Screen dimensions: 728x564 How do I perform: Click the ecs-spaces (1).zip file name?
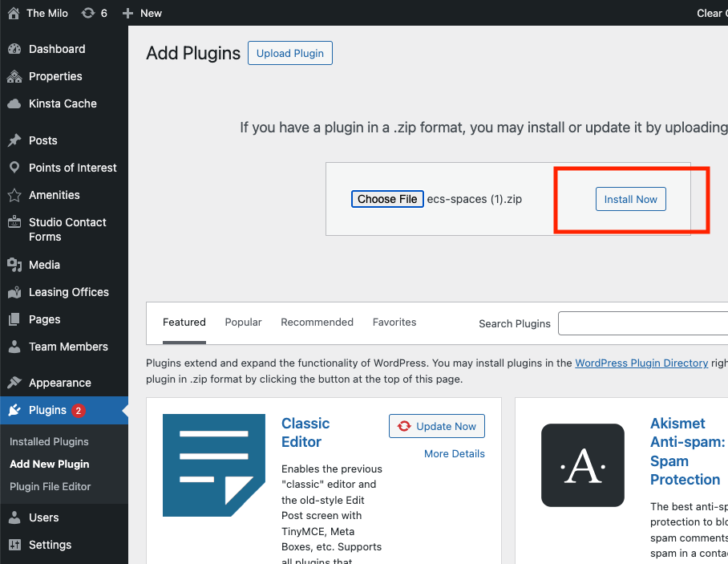(x=474, y=199)
